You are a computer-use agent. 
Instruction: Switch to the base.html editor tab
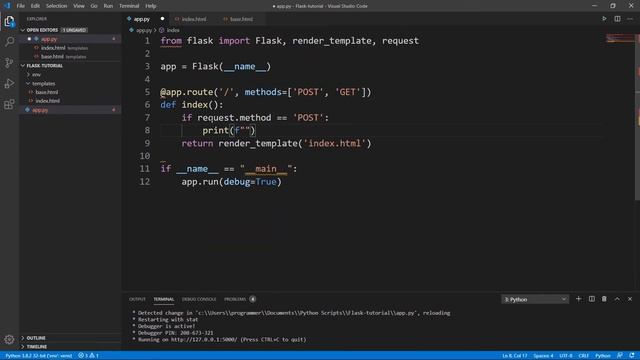pyautogui.click(x=241, y=19)
